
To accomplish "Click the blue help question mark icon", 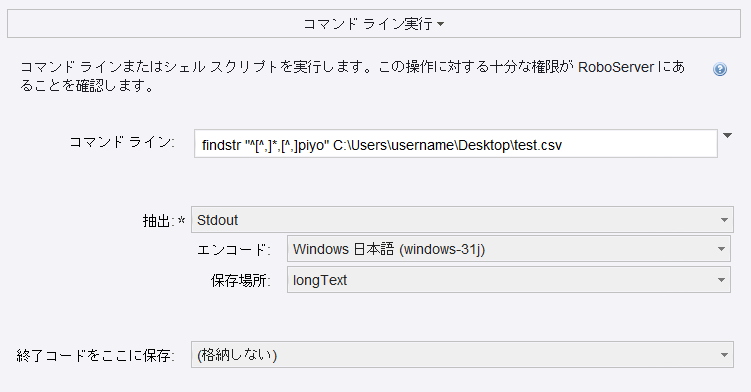I will pyautogui.click(x=719, y=69).
